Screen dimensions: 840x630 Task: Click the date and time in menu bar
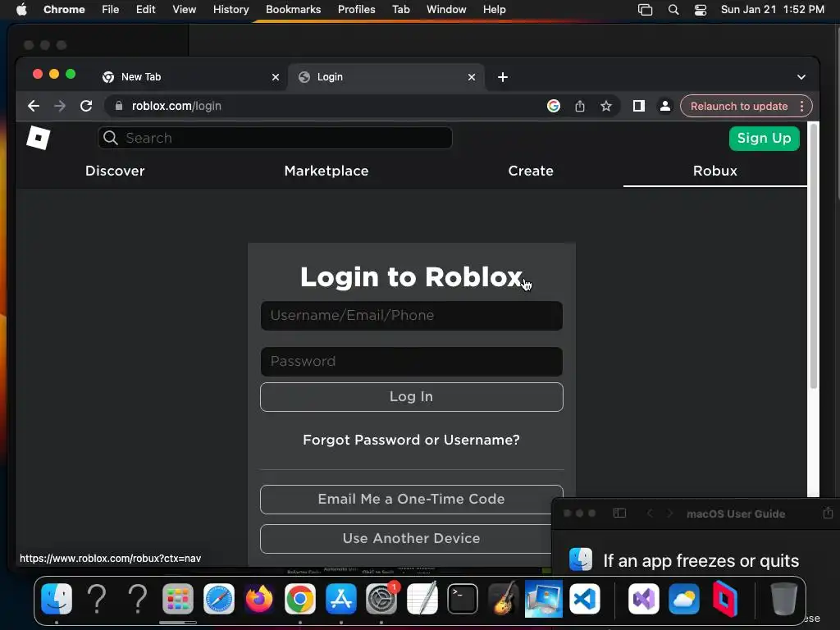pyautogui.click(x=773, y=10)
